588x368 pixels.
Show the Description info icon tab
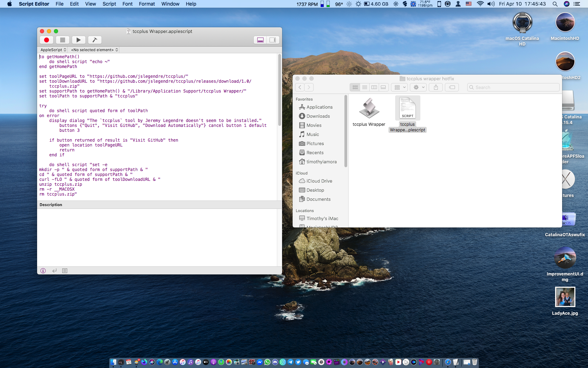click(x=43, y=271)
